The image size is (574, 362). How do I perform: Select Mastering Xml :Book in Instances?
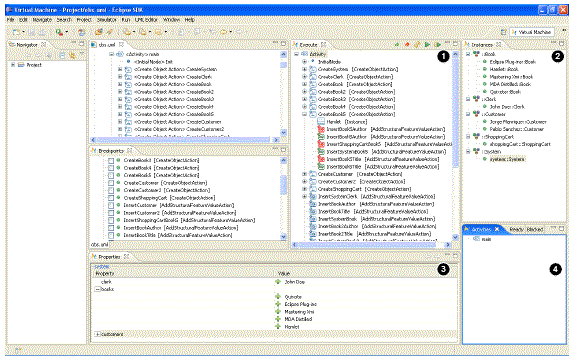tap(511, 76)
